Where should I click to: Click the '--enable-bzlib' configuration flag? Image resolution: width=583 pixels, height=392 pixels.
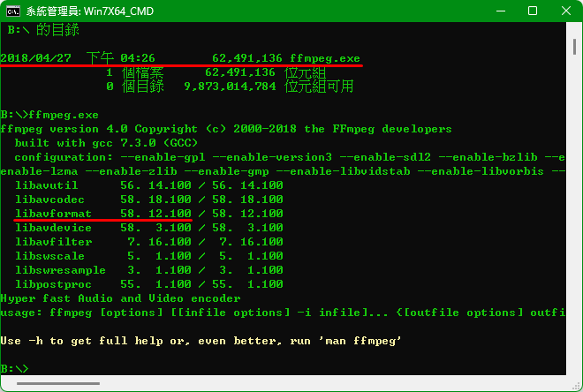(488, 157)
